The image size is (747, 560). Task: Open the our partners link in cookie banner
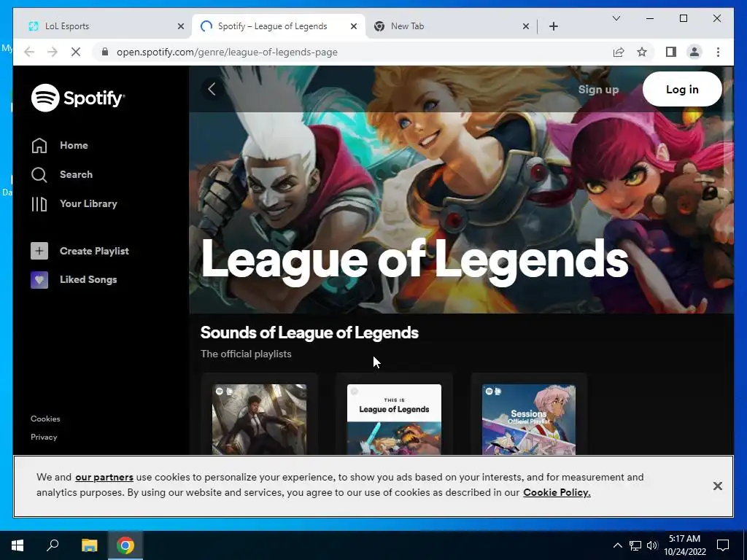[x=104, y=477]
